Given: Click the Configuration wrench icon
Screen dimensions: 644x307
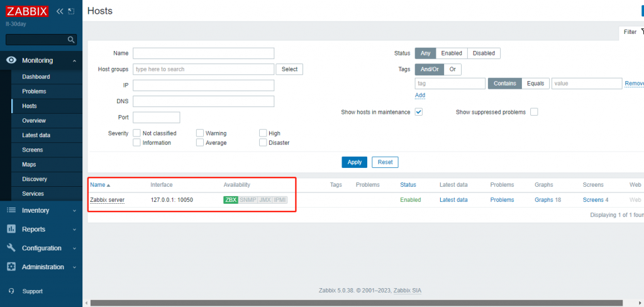Looking at the screenshot, I should pyautogui.click(x=11, y=248).
